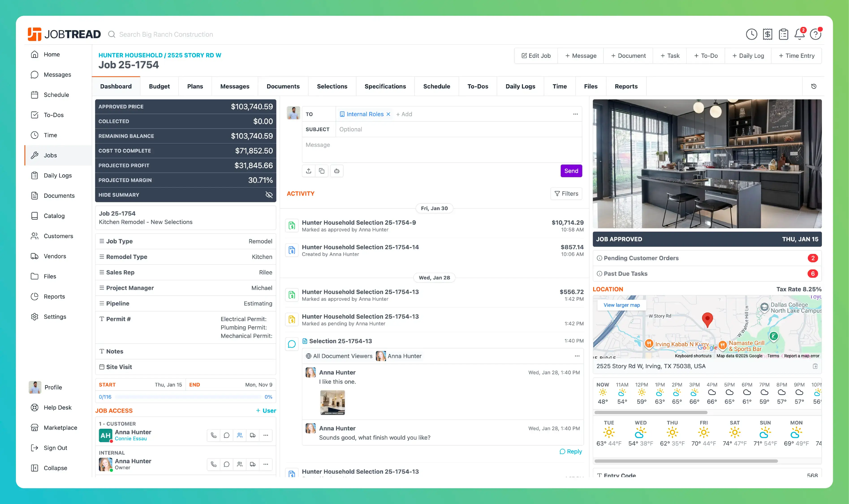Open the notifications bell with 2 alerts
849x504 pixels.
[799, 34]
